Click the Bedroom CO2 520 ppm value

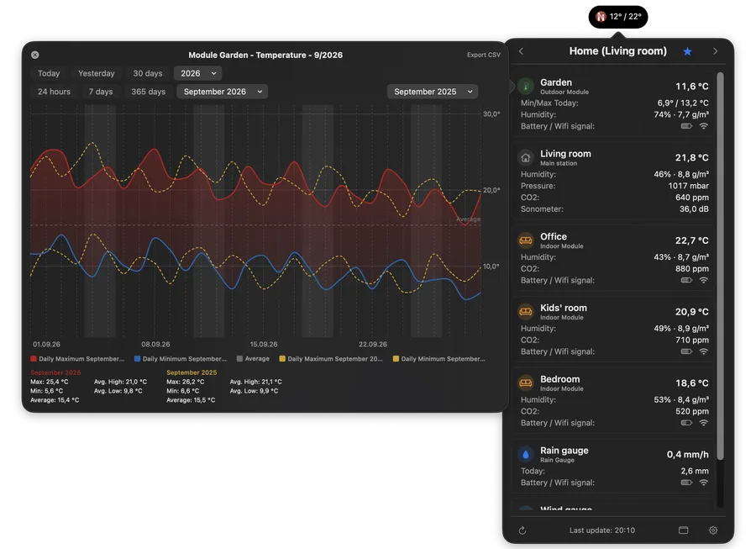point(692,411)
